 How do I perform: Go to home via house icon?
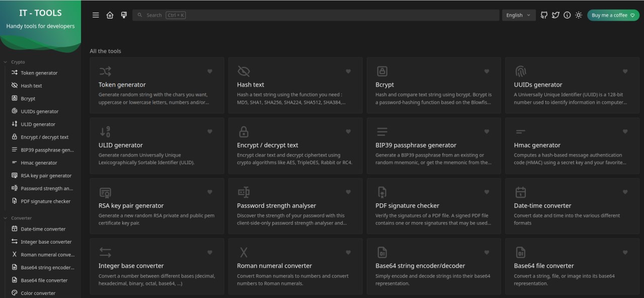110,15
